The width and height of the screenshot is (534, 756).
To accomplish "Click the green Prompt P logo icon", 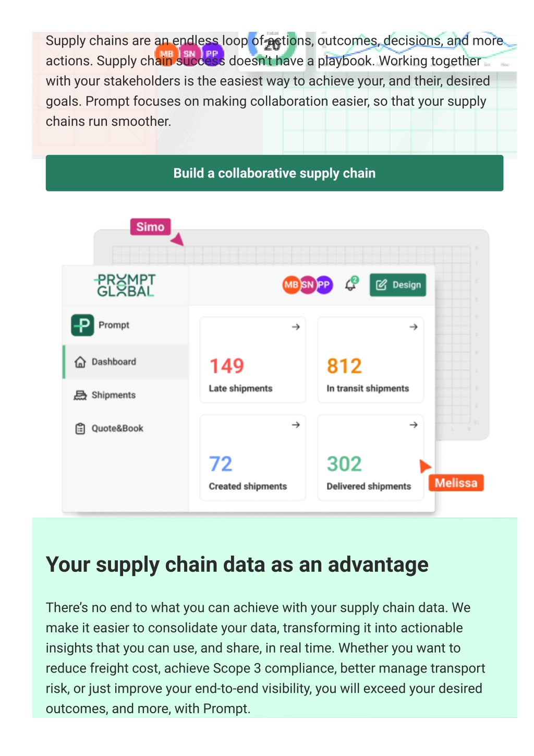I will point(82,325).
